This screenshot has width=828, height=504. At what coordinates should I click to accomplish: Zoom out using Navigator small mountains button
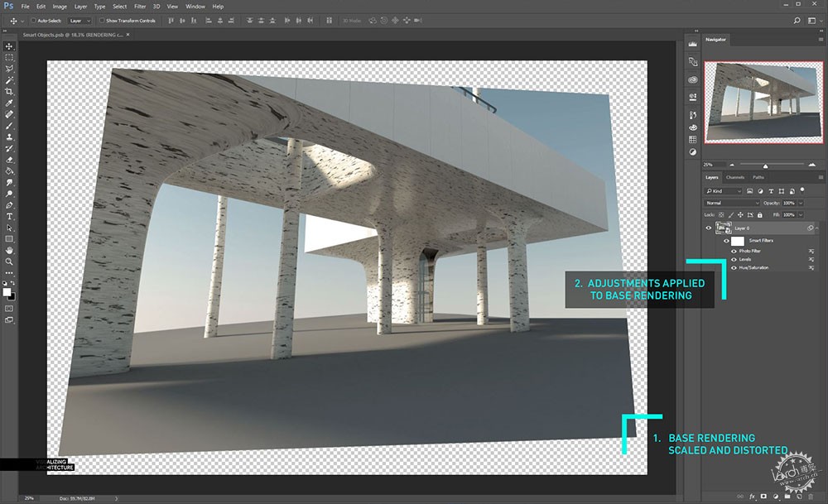pos(732,165)
